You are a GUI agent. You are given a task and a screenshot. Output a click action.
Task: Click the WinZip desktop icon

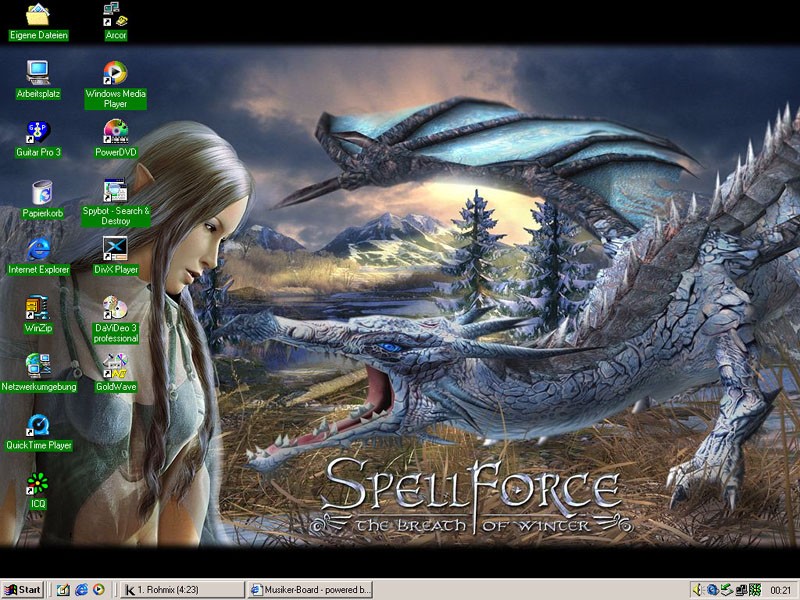click(x=38, y=308)
